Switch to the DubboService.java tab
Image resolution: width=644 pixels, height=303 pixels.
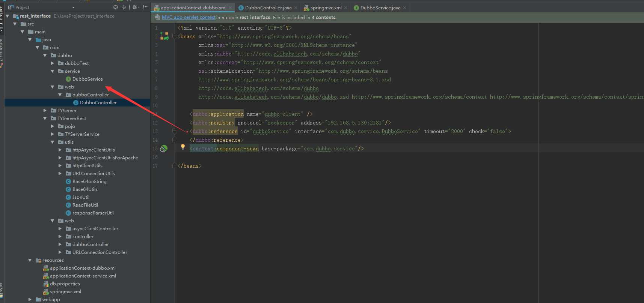click(x=380, y=8)
